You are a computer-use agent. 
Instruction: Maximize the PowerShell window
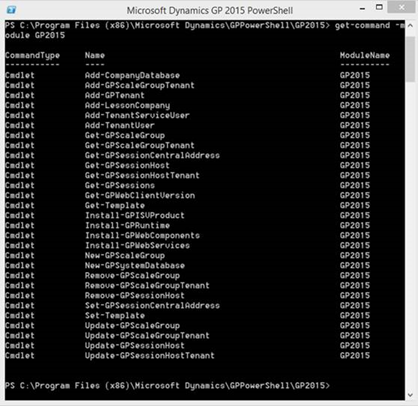click(379, 7)
